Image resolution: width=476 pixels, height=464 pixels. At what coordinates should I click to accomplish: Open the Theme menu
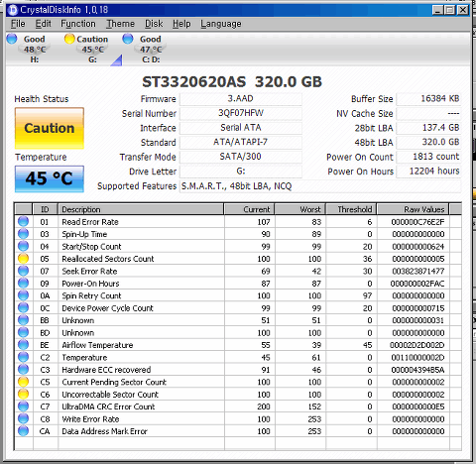click(x=120, y=24)
